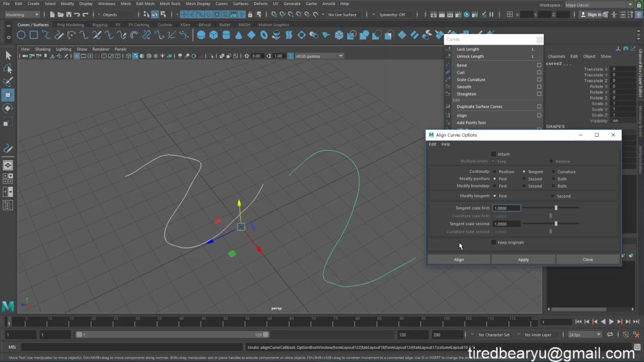Activate the Select tool in the toolbox
Image resolution: width=644 pixels, height=362 pixels.
point(8,55)
